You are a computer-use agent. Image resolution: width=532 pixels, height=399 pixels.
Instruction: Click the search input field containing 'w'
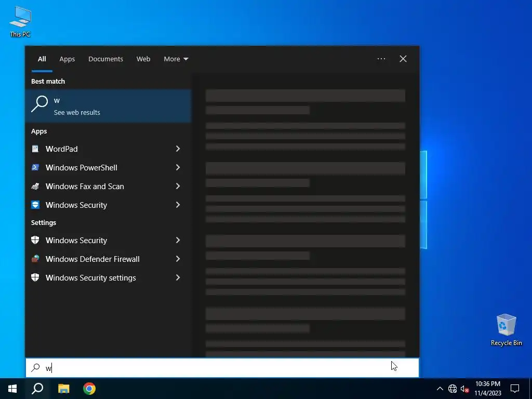point(222,368)
